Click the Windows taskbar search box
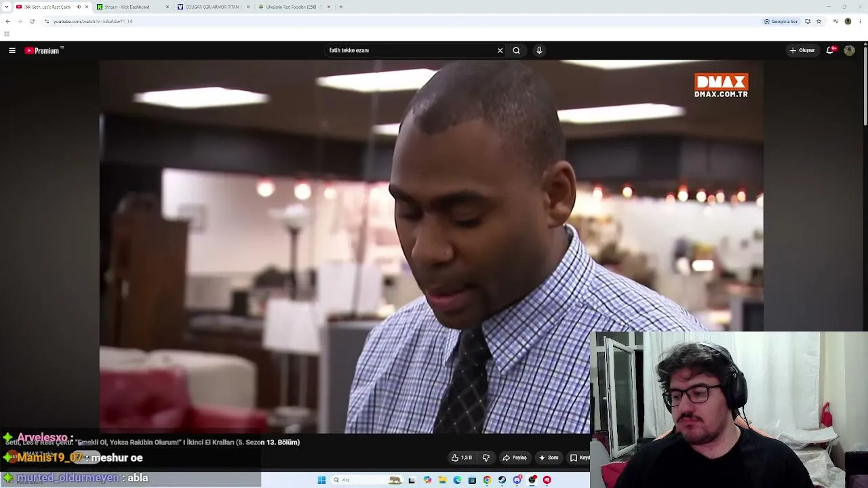868x488 pixels. tap(367, 480)
